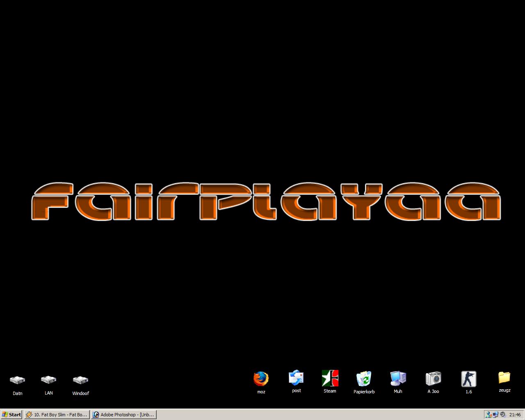Click the 'LAN' drive icon
The image size is (525, 420).
coord(48,380)
